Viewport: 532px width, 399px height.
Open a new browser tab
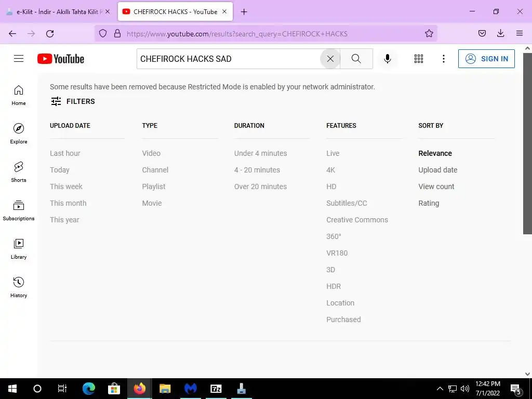(x=244, y=12)
